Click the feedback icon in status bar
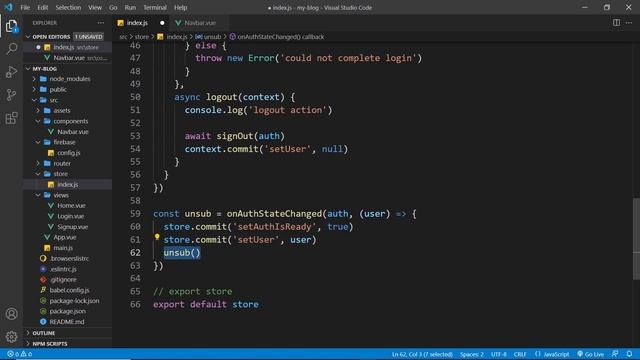The image size is (640, 360). point(615,354)
